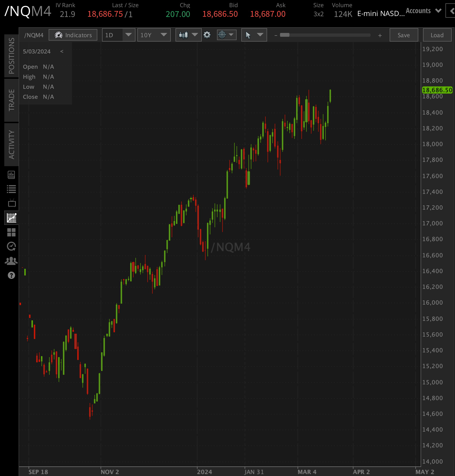The height and width of the screenshot is (476, 455).
Task: Click the Help question mark icon
Action: point(11,275)
